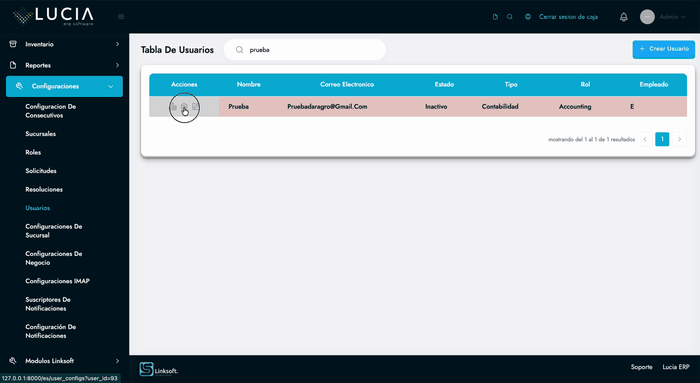Open Suscriptores De Notificaciones
The width and height of the screenshot is (700, 383).
click(x=48, y=304)
